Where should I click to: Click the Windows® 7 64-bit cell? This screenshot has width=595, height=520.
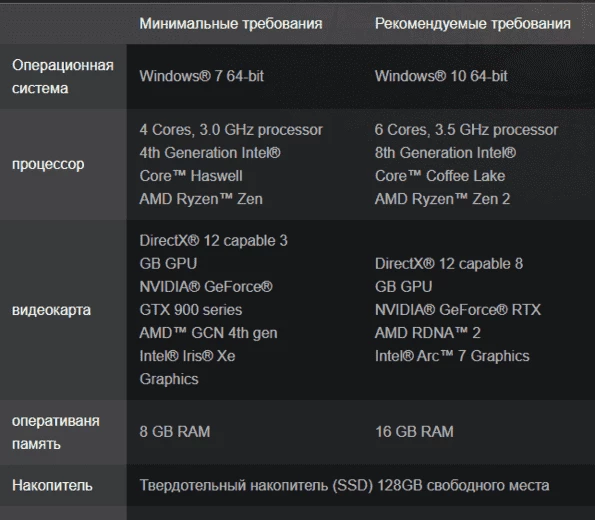point(201,76)
